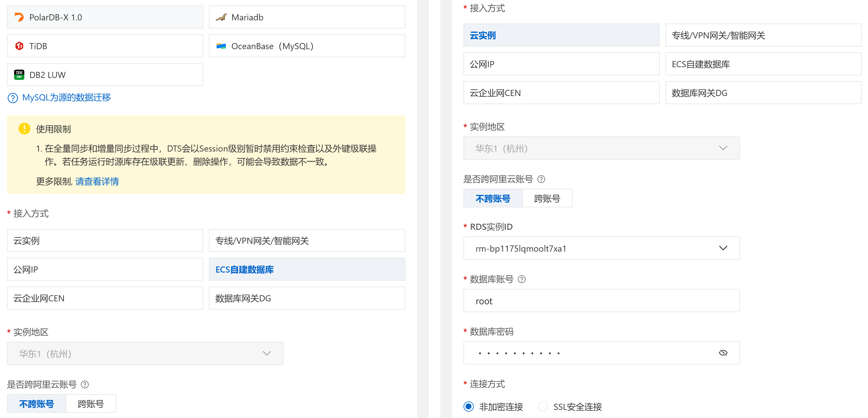Expand RDS实例ID dropdown arrow

[x=723, y=248]
